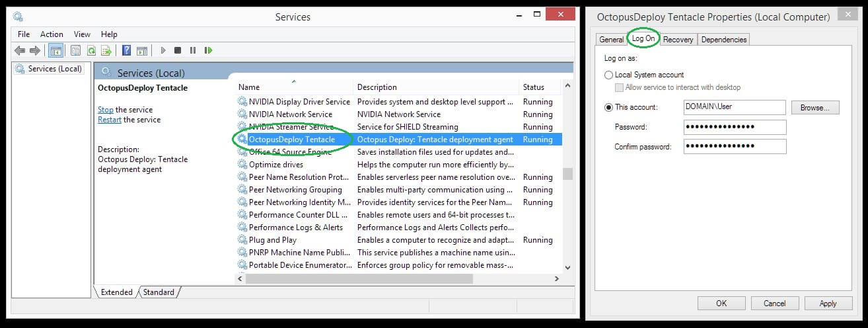Viewport: 868px width, 328px height.
Task: Click the Export List toolbar icon
Action: [105, 50]
